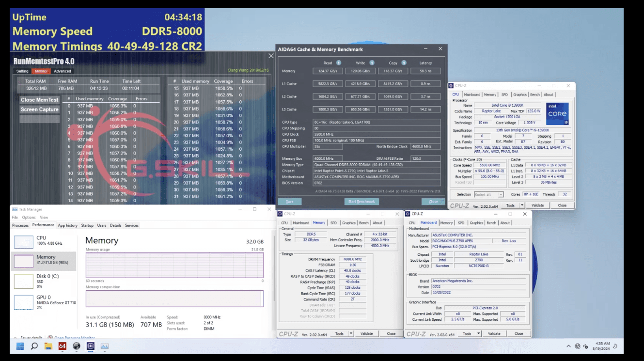Click the Memory usage graph in Task Manager
Viewport: 644px width, 361px height.
[x=174, y=265]
